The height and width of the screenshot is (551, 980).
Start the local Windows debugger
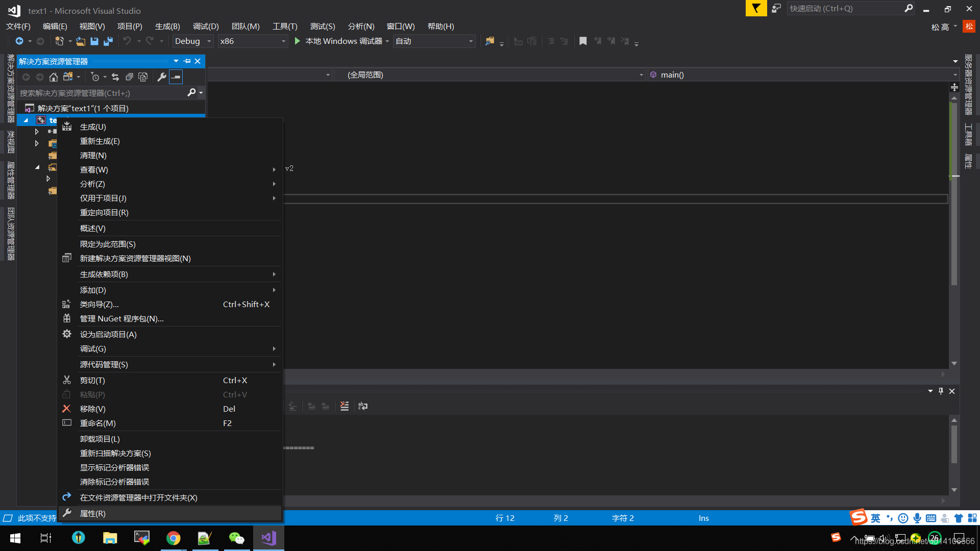tap(298, 41)
